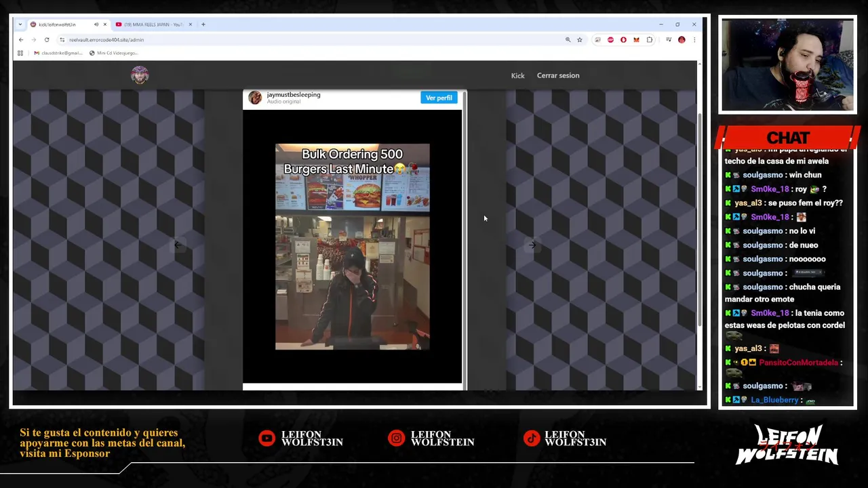Viewport: 868px width, 488px height.
Task: Click the page vertical scrollbar
Action: [x=699, y=220]
